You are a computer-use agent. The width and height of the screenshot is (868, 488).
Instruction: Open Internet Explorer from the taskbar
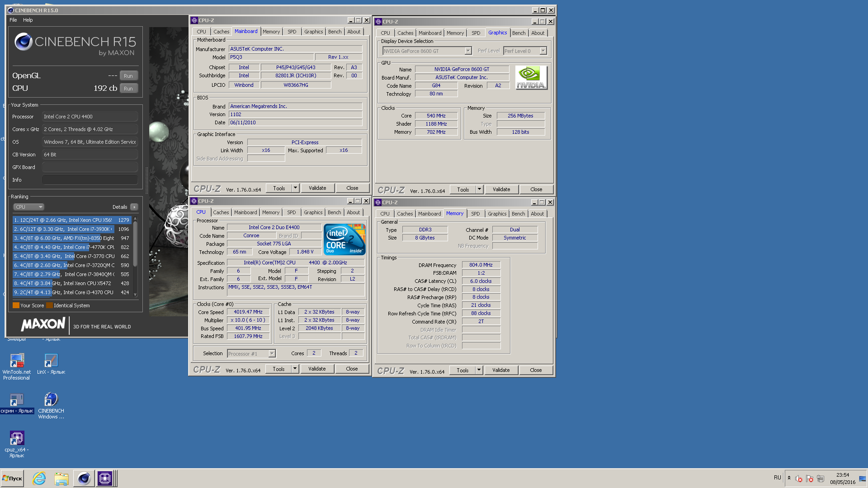tap(39, 479)
